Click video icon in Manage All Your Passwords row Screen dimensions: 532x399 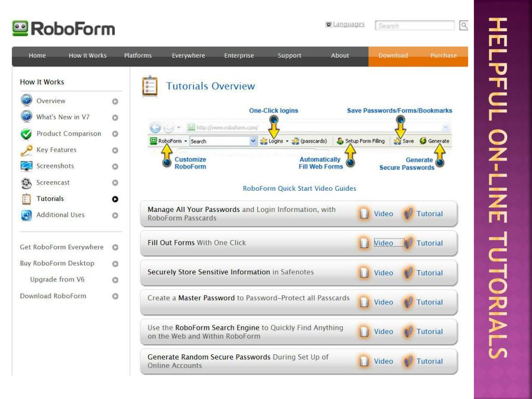pyautogui.click(x=364, y=214)
